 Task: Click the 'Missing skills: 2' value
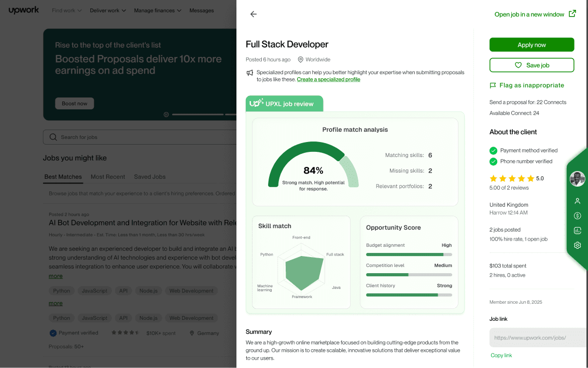pos(430,171)
